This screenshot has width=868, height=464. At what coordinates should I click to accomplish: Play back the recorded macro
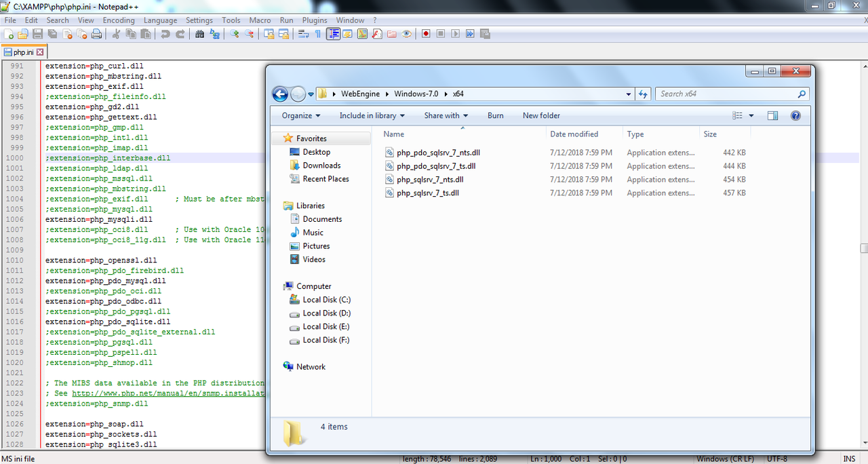[455, 34]
